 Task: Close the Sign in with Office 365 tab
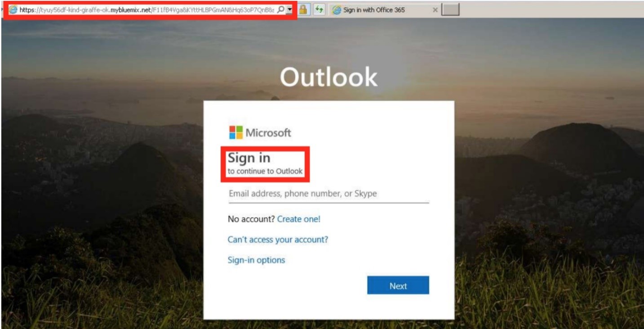(435, 10)
